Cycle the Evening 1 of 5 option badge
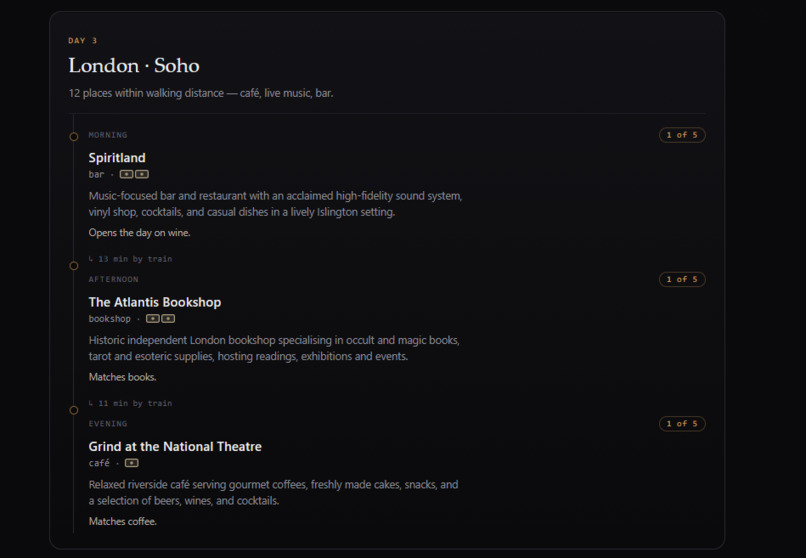The image size is (806, 558). 682,424
